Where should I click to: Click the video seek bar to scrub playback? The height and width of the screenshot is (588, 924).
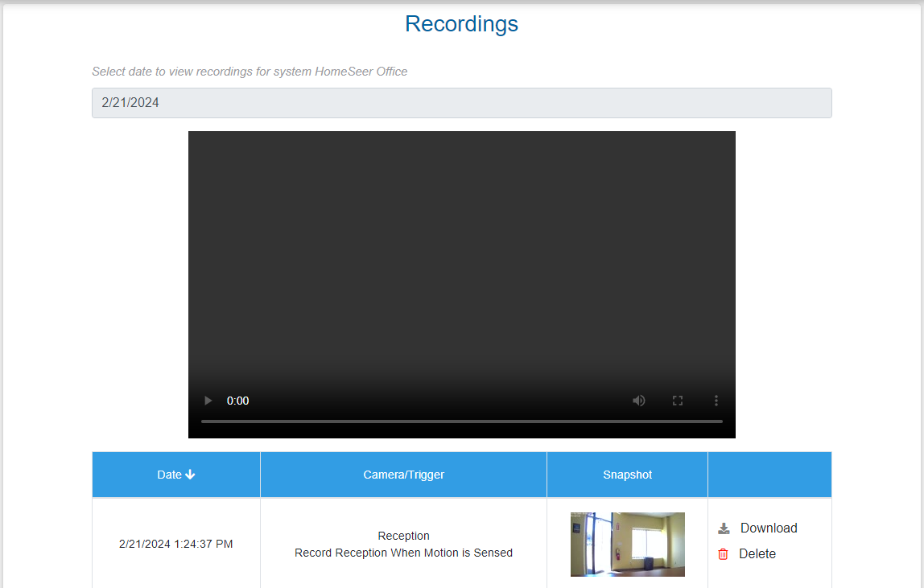point(461,420)
